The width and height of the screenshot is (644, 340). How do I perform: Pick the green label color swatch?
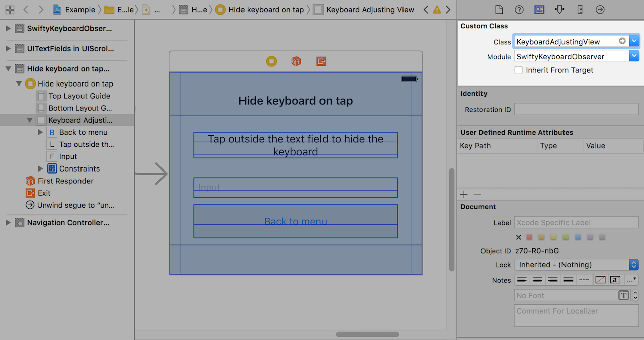tap(566, 237)
